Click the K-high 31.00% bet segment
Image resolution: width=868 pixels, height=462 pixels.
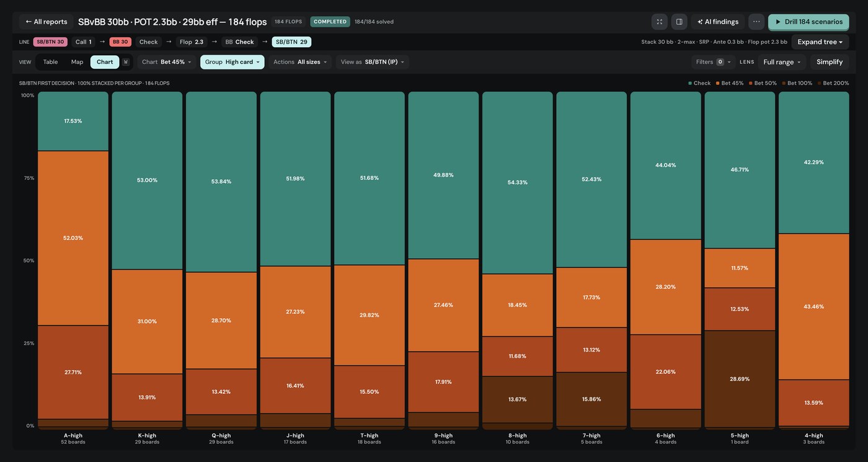[147, 322]
